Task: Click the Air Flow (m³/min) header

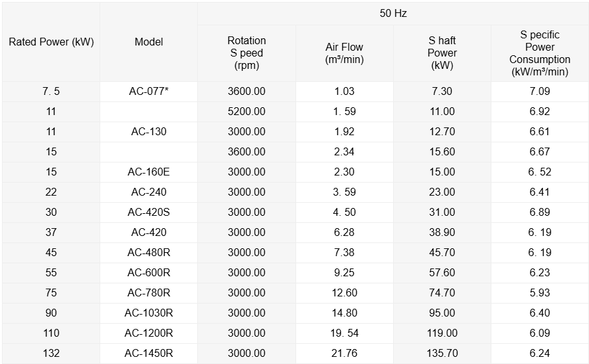Action: [x=344, y=53]
